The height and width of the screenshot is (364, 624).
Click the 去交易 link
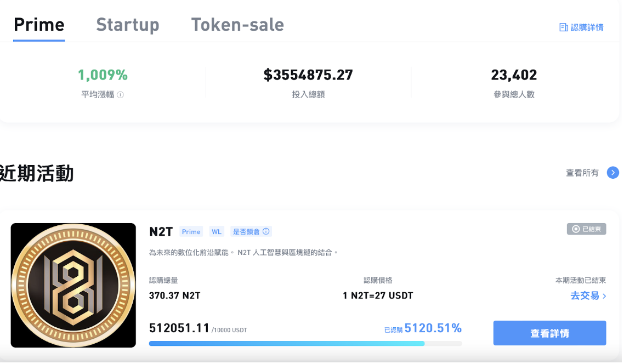(585, 296)
